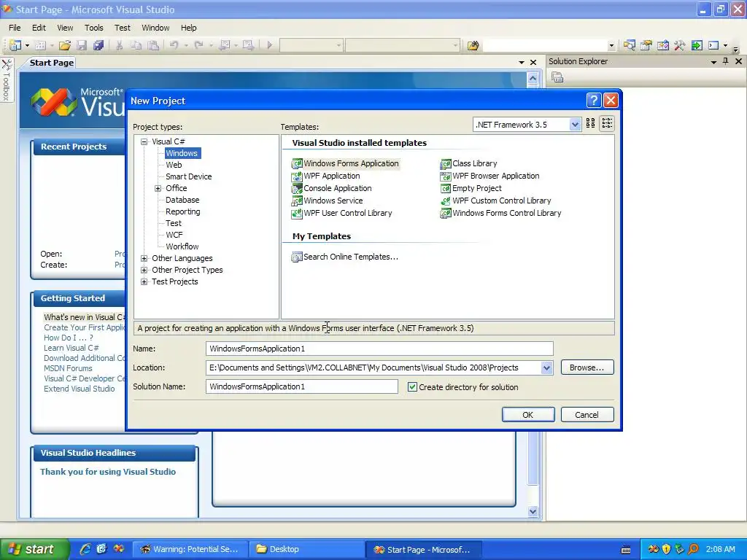Image resolution: width=747 pixels, height=560 pixels.
Task: Select WPF Browser Application template
Action: (x=489, y=176)
